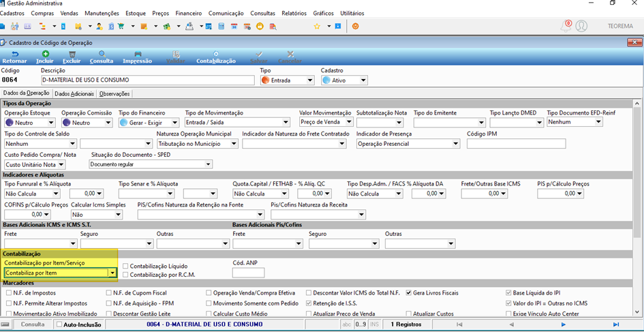Toggle the Retenção de I.S.S. checkbox
Screen dimensions: 644x332
pyautogui.click(x=309, y=303)
